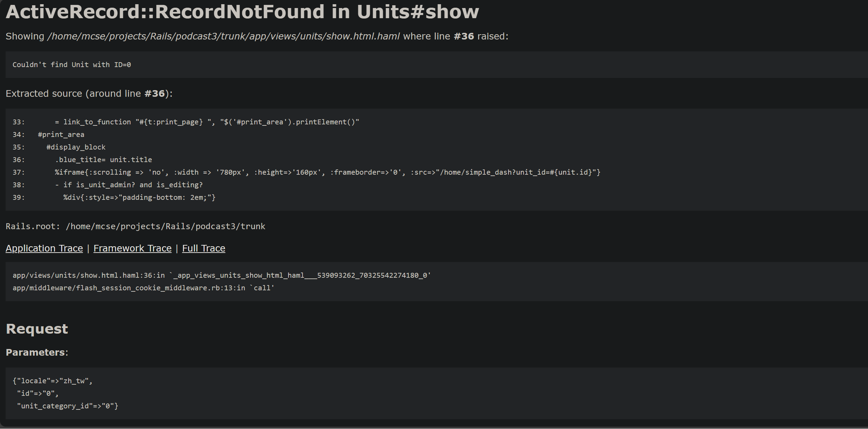Click source line 35 #display_block
This screenshot has height=429, width=868.
click(x=59, y=147)
